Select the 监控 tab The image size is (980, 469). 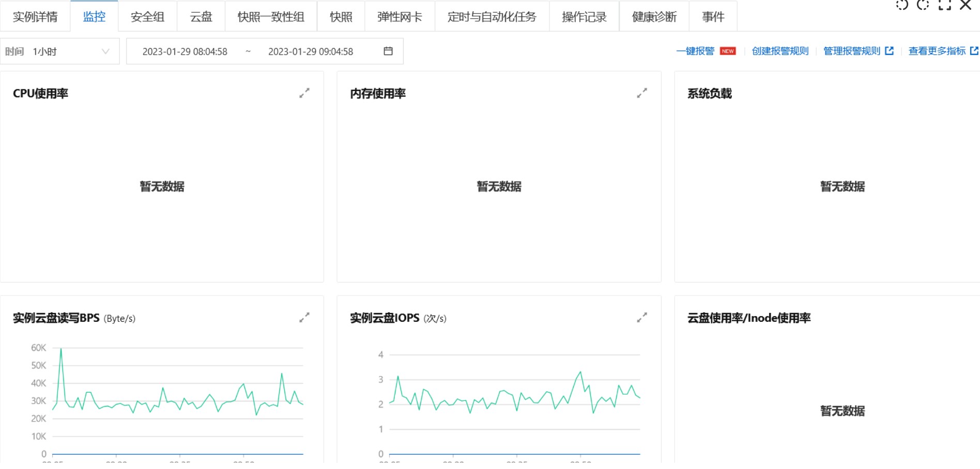pyautogui.click(x=94, y=17)
